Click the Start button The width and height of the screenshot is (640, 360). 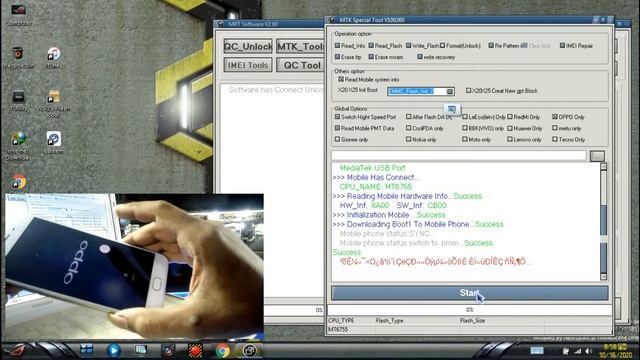pos(469,293)
